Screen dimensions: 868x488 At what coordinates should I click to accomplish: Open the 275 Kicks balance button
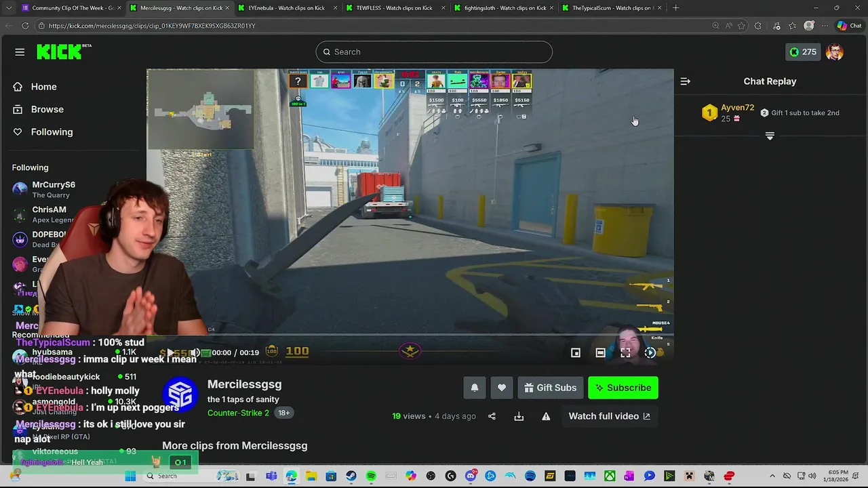802,52
